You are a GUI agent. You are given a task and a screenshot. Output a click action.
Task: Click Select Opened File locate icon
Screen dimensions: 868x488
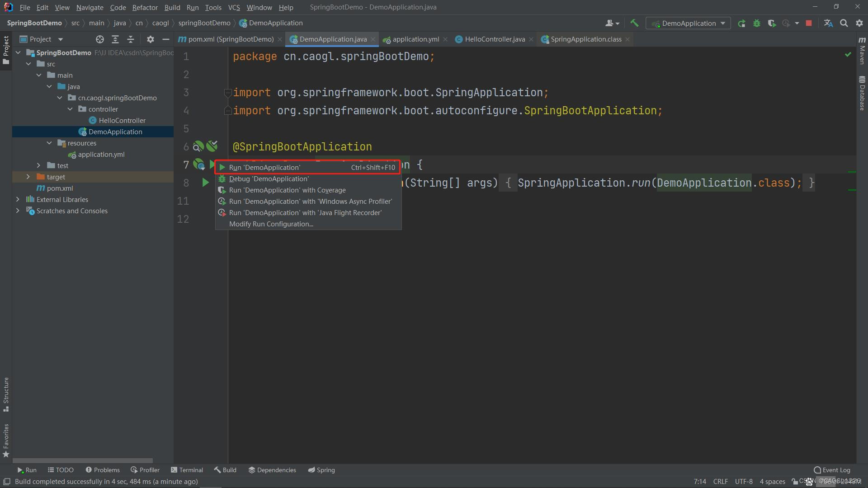100,39
